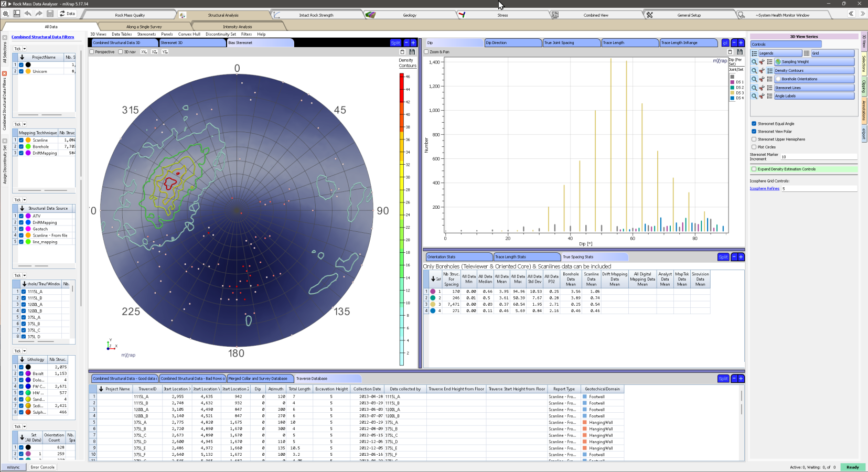Click the purple ATV color swatch
868x472 pixels.
click(28, 216)
